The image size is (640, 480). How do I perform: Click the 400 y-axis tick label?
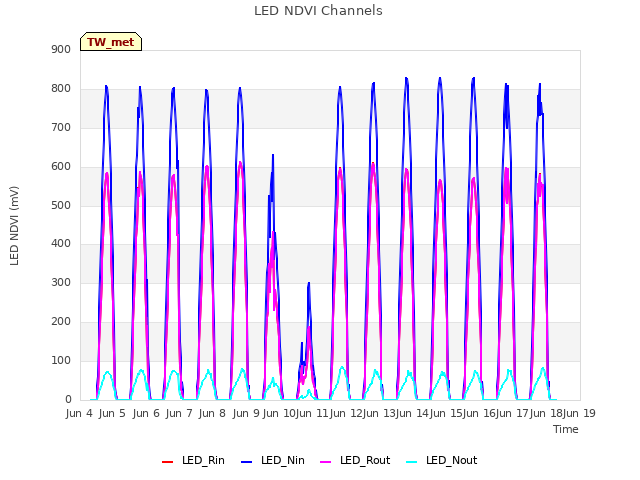[x=61, y=244]
